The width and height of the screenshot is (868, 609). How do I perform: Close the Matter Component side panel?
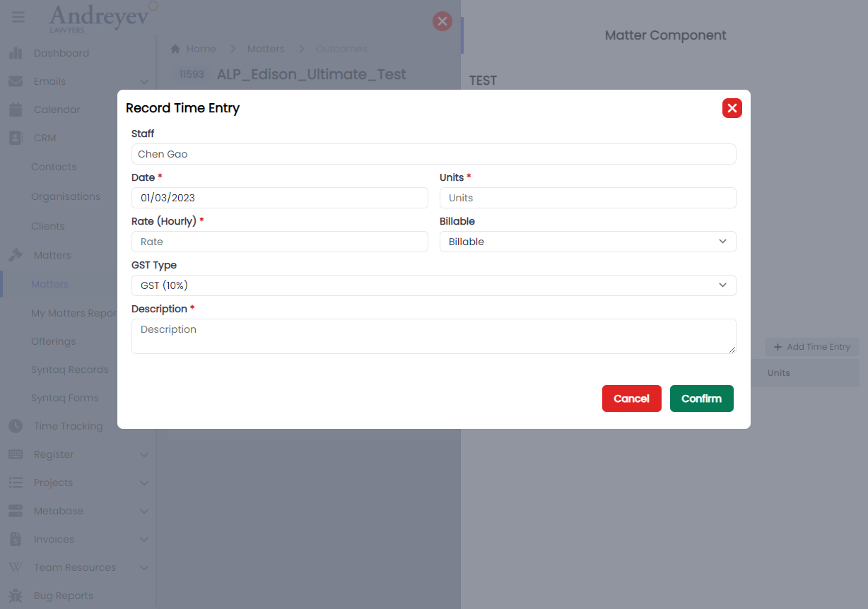442,21
